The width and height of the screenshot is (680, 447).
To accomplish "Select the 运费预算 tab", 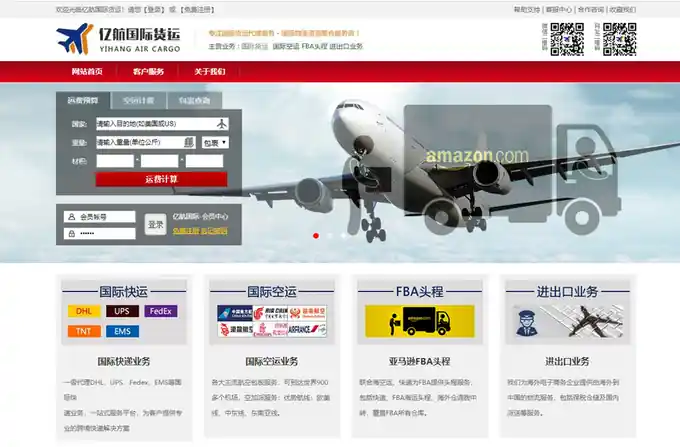I will click(x=83, y=101).
